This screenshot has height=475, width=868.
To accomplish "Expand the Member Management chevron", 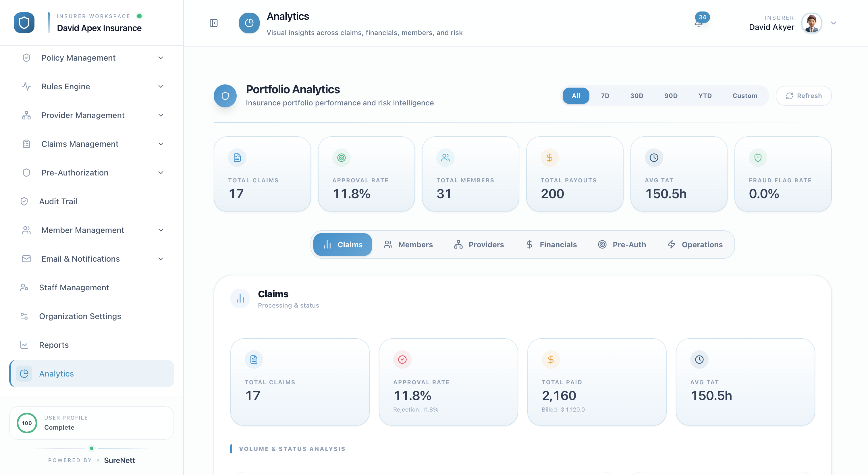I will 161,230.
